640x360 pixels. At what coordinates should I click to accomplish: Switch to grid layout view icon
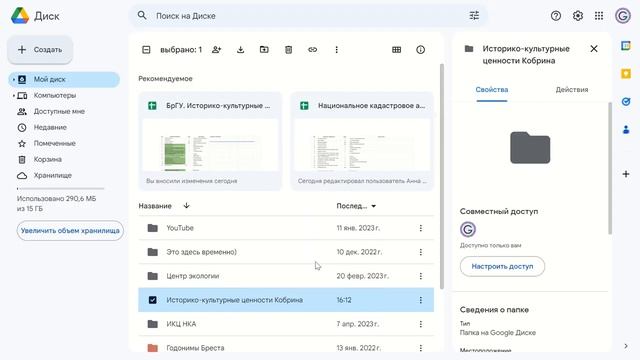(x=396, y=50)
